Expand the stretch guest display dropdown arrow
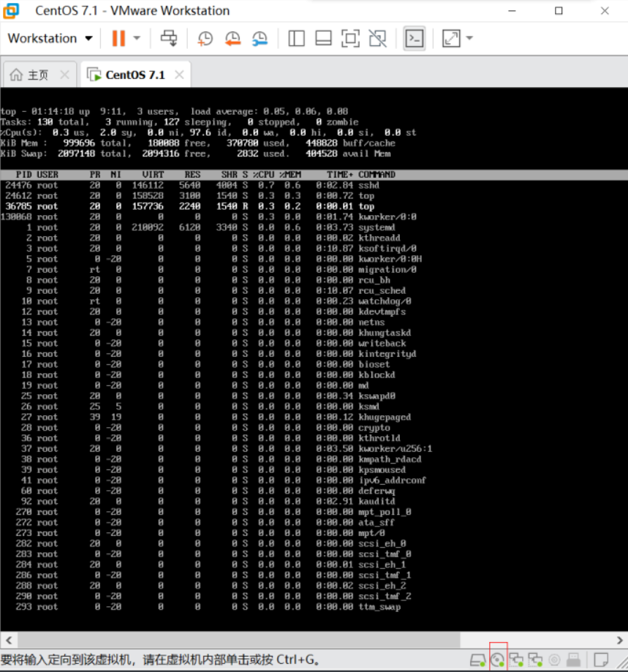Image resolution: width=628 pixels, height=672 pixels. point(469,38)
